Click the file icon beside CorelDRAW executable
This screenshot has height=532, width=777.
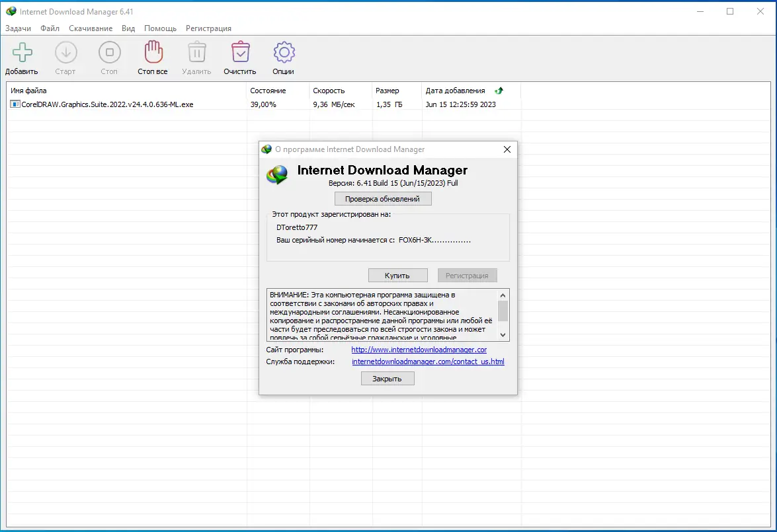point(15,104)
